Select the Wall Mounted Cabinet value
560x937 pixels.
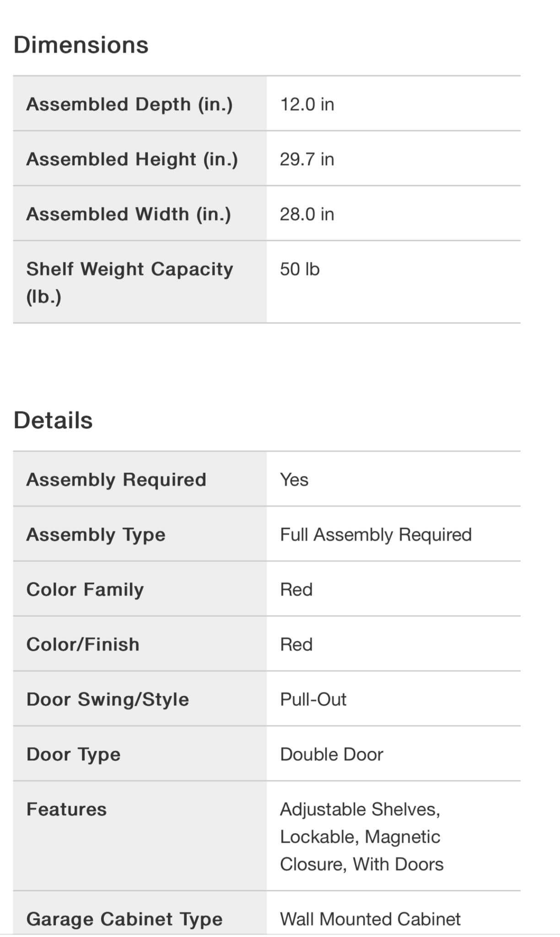pos(370,919)
